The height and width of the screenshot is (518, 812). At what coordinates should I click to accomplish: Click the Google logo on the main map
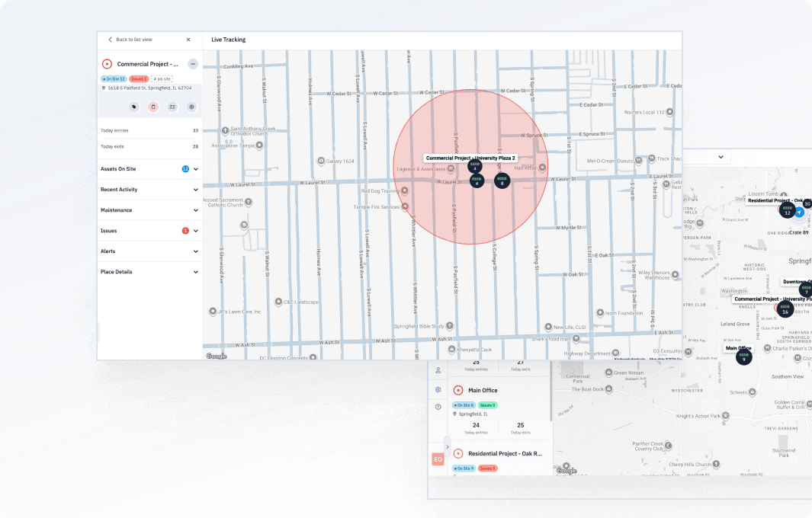(x=217, y=356)
